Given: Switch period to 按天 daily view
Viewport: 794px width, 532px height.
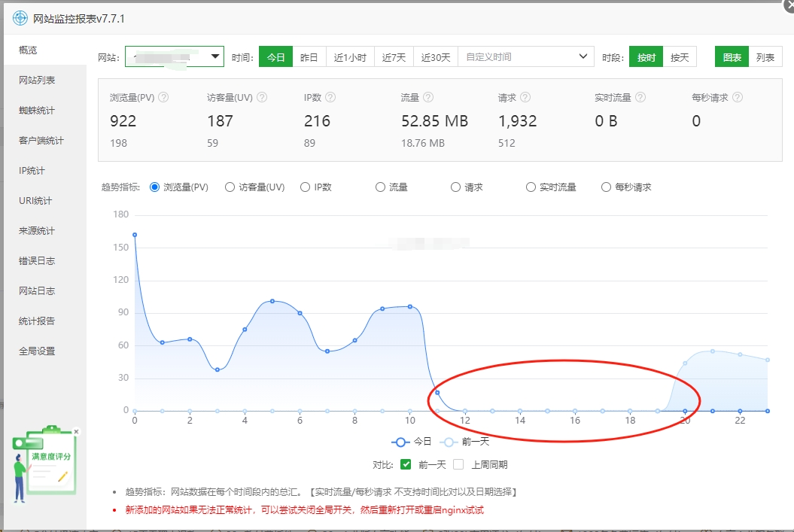Looking at the screenshot, I should pos(680,56).
